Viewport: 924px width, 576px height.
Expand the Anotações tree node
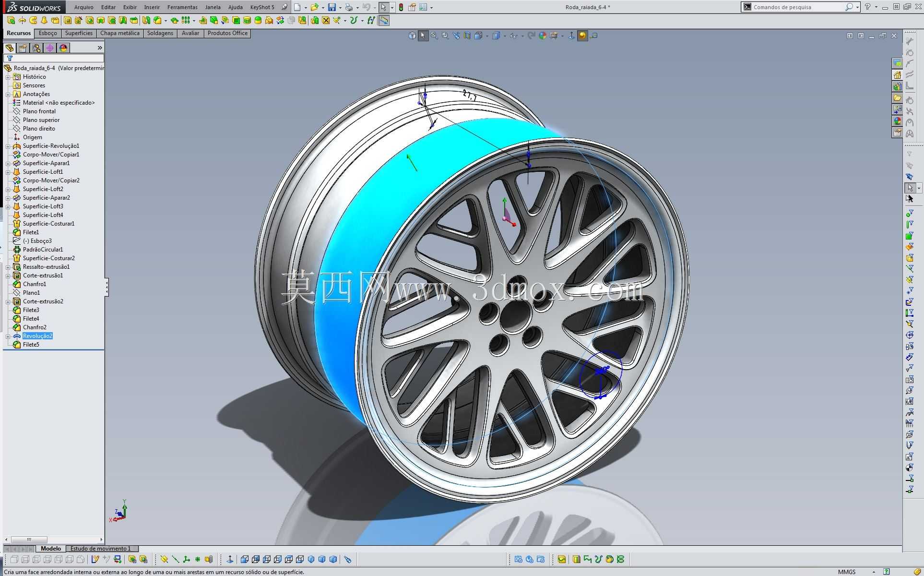(x=8, y=94)
